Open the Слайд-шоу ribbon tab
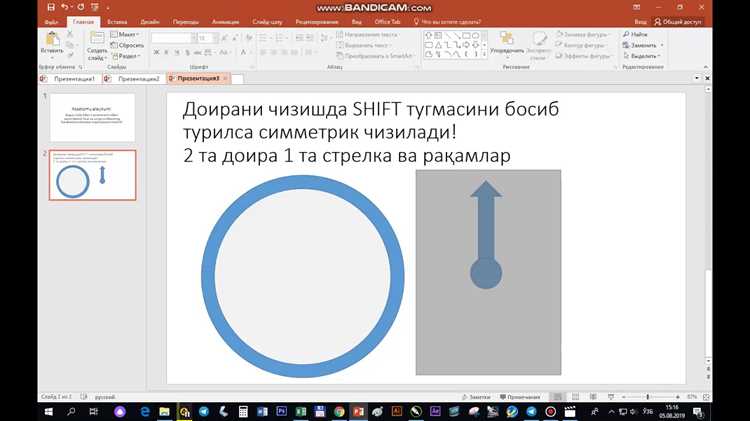This screenshot has width=750, height=421. coord(267,22)
